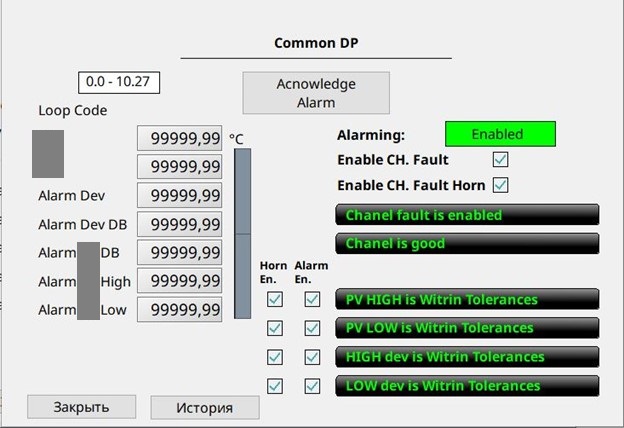Click the Chanel fault is enabled status
Image resolution: width=624 pixels, height=428 pixels.
[467, 215]
